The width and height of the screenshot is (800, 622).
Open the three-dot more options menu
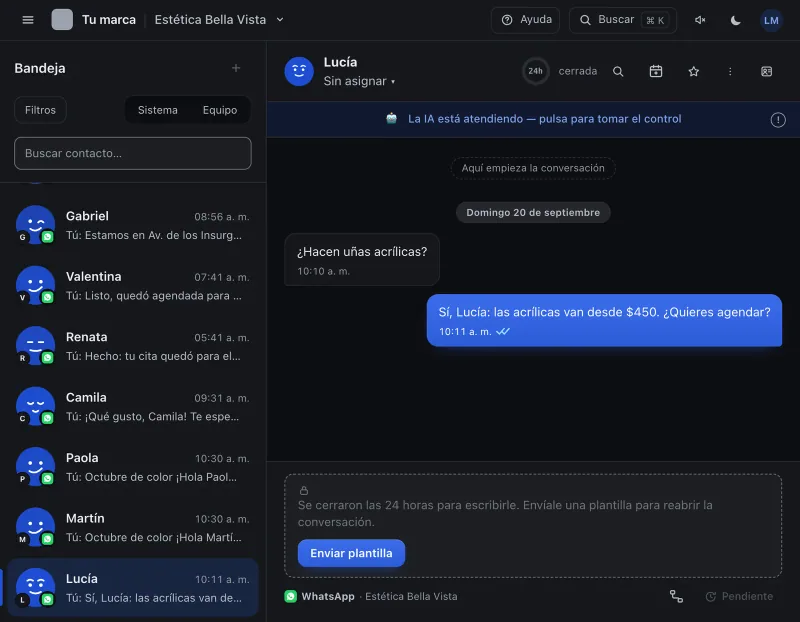pos(730,71)
